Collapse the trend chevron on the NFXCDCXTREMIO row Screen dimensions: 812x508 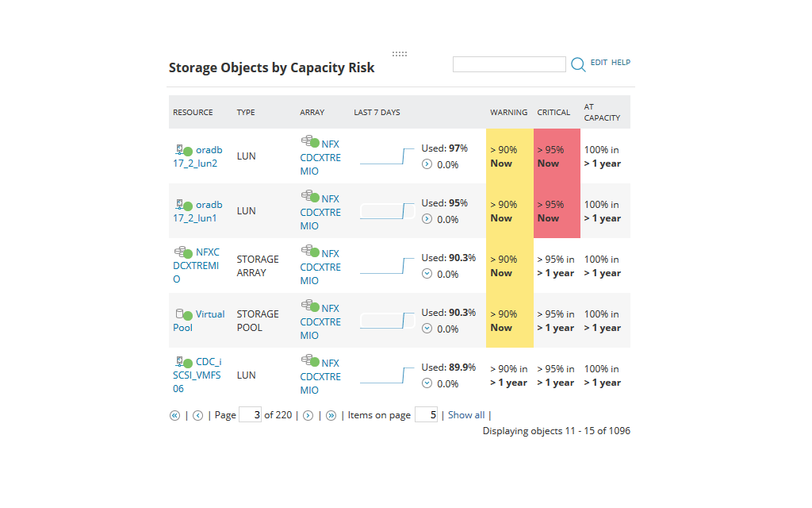[x=426, y=274]
